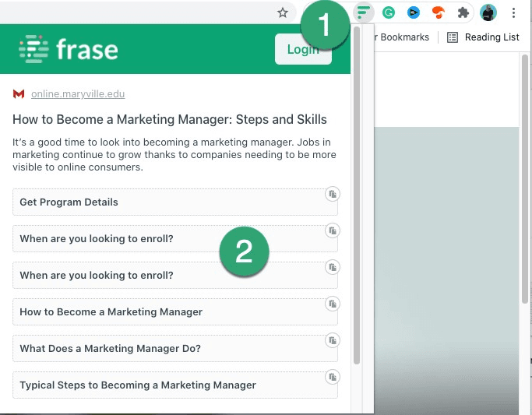
Task: Open the Chrome profile avatar
Action: pyautogui.click(x=488, y=13)
